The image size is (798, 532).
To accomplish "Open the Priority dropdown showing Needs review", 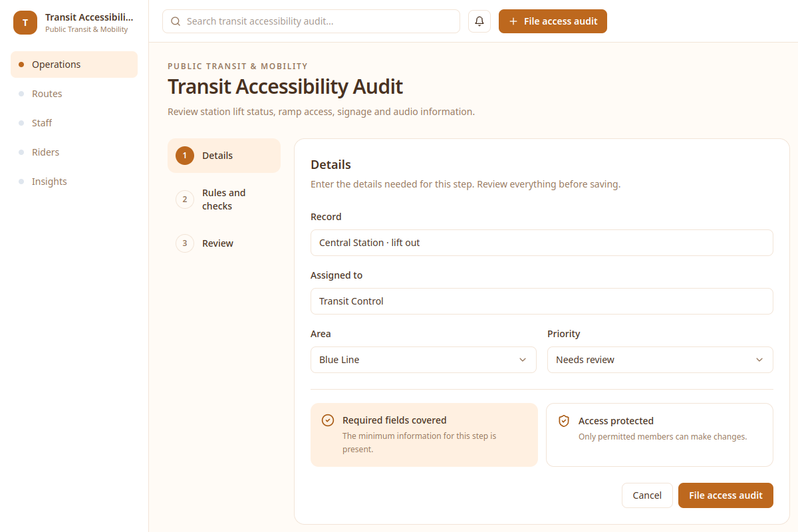I will (660, 360).
